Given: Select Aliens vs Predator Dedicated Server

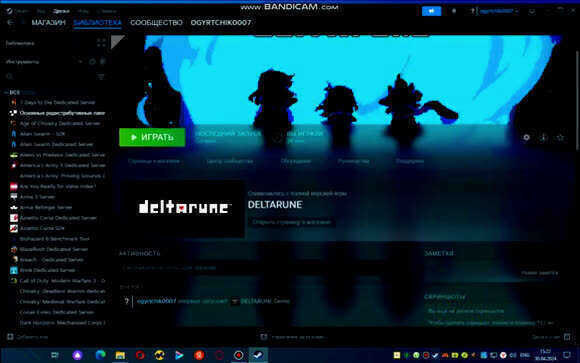Looking at the screenshot, I should pos(57,155).
